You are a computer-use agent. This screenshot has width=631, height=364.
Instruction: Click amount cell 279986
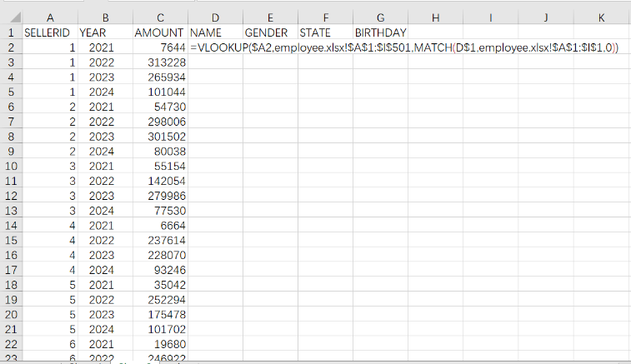(x=160, y=196)
